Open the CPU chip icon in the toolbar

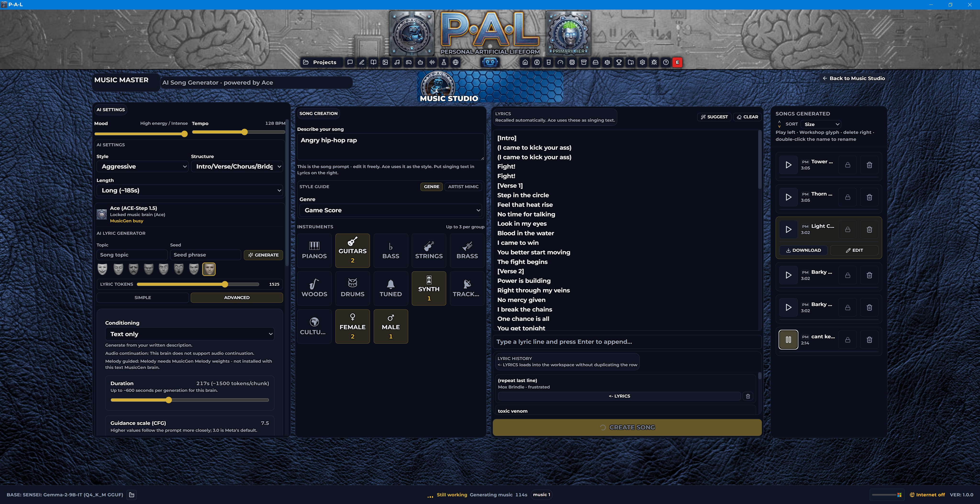[572, 62]
